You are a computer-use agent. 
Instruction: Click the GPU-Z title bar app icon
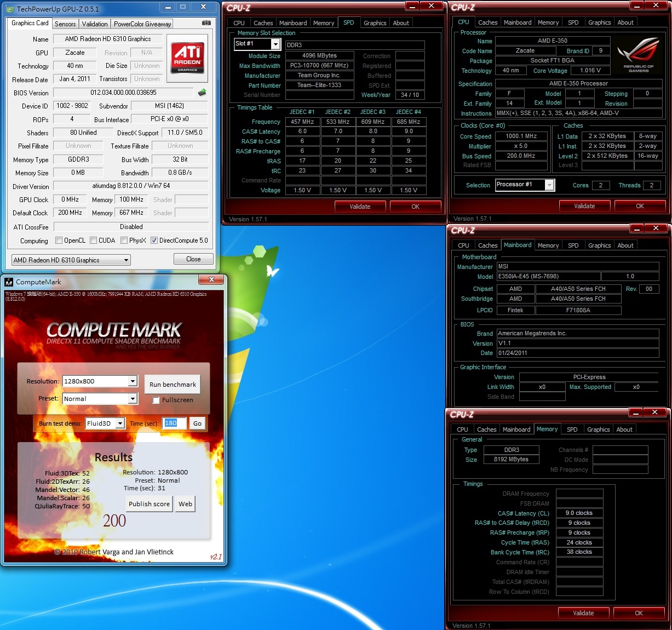click(x=10, y=9)
